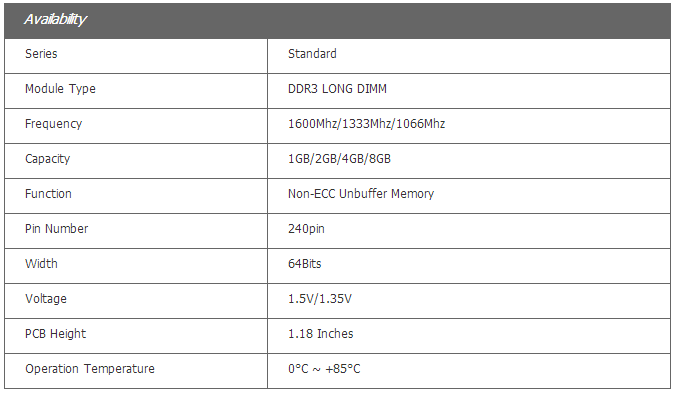The height and width of the screenshot is (393, 675).
Task: Select the Capacity label cell
Action: 136,161
